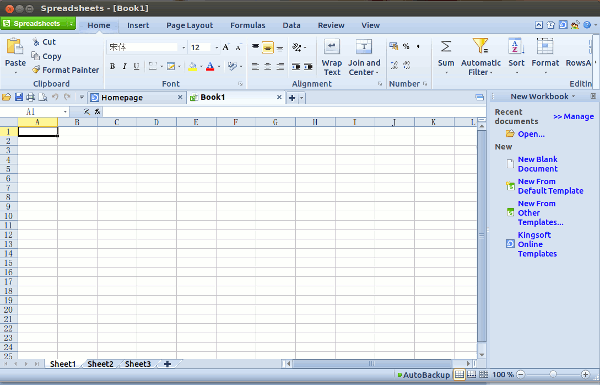
Task: Click the Open... link in Recent documents
Action: (x=531, y=134)
